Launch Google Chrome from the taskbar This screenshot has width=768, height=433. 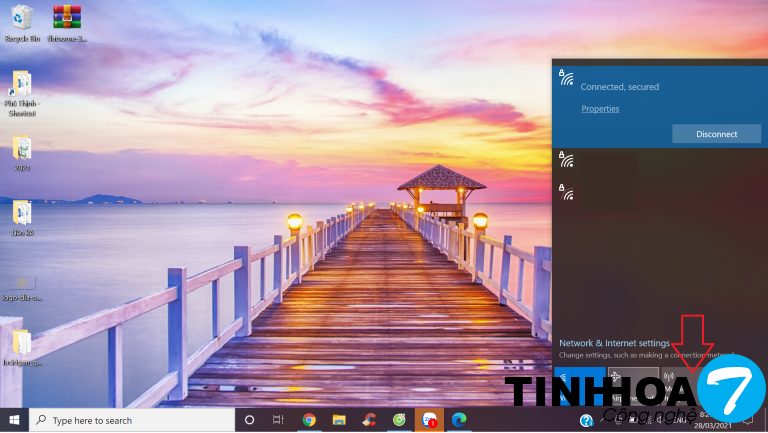pyautogui.click(x=309, y=420)
